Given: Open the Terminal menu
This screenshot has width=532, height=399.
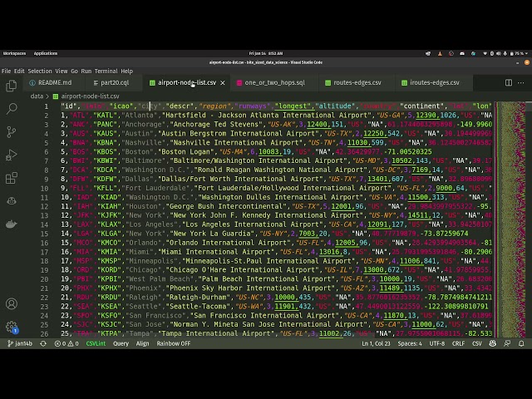Looking at the screenshot, I should pos(106,71).
